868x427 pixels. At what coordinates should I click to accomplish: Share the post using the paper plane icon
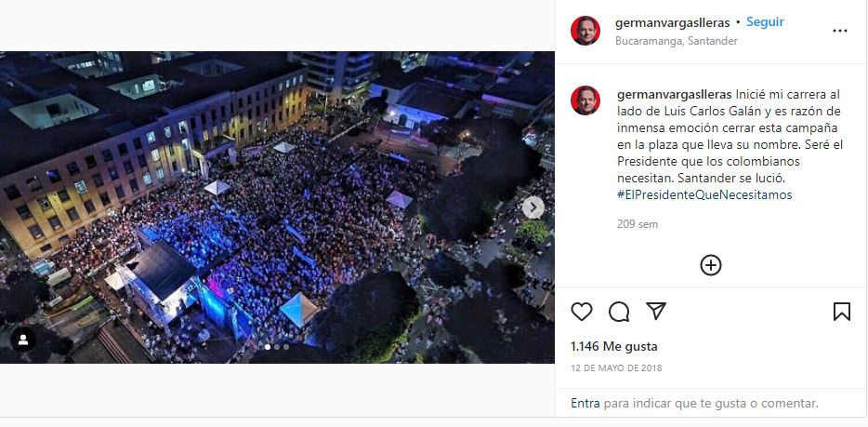click(656, 312)
